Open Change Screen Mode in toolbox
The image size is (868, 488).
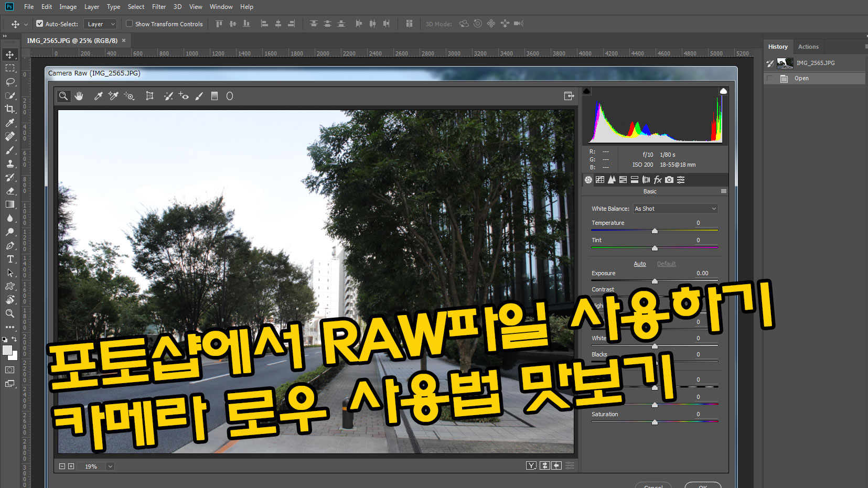10,383
